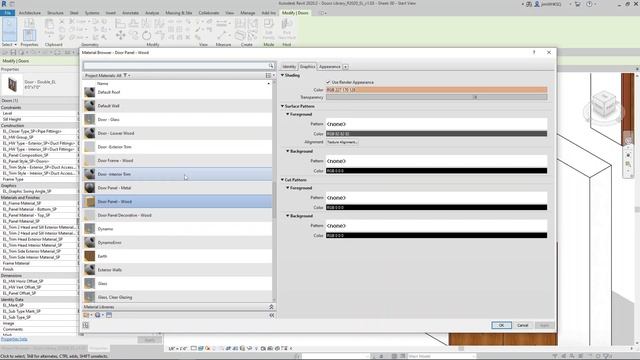
Task: Click the Door - Glass material thumbnail
Action: (x=90, y=120)
